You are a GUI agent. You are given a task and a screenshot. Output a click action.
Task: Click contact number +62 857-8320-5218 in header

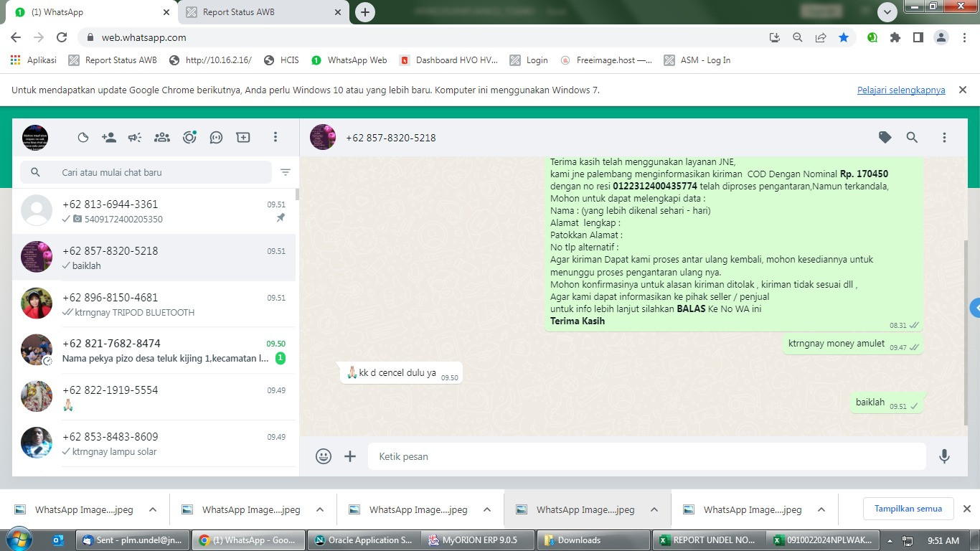click(x=391, y=138)
